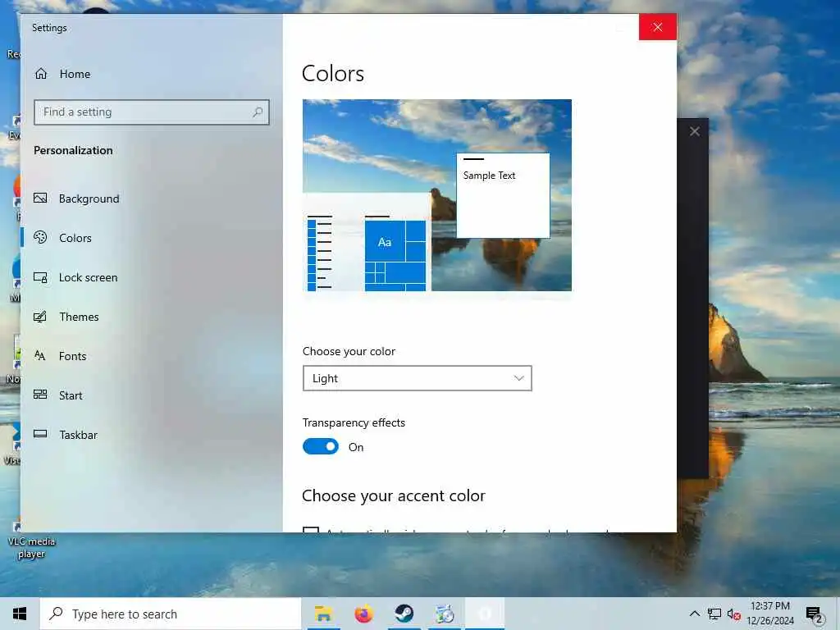Click the Fonts AA icon
Viewport: 840px width, 630px height.
(x=40, y=355)
